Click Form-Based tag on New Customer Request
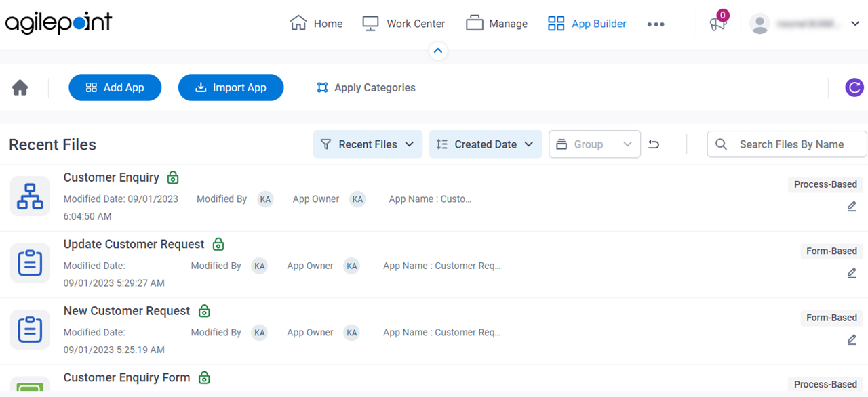868x397 pixels. pyautogui.click(x=831, y=318)
